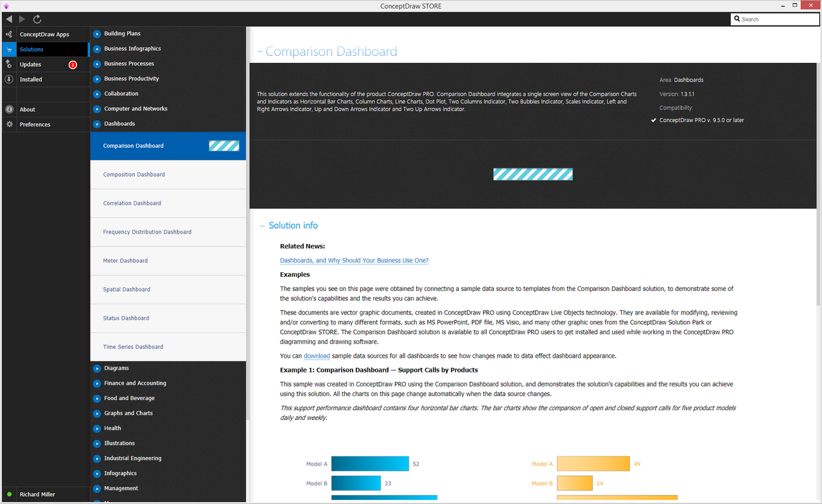Open the ConceptDraw Apps section

click(45, 34)
